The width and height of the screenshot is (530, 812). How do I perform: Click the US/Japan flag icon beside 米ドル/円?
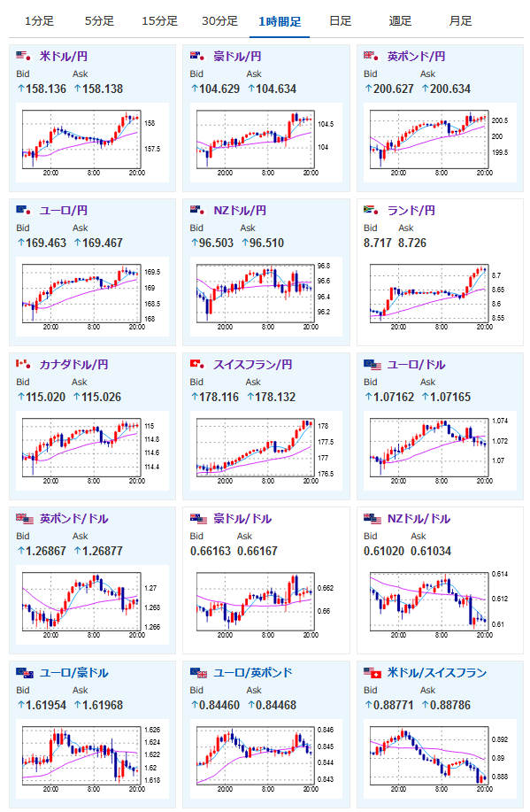[23, 56]
